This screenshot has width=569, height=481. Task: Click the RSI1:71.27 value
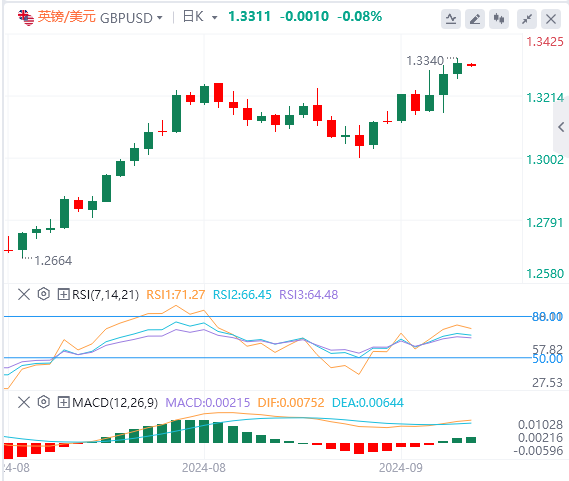[x=176, y=295]
